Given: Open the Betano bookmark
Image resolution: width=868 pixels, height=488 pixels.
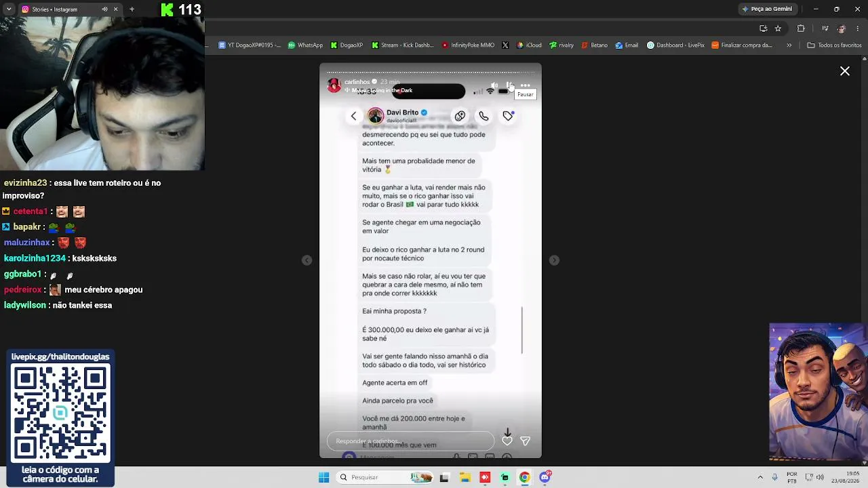Looking at the screenshot, I should point(595,45).
